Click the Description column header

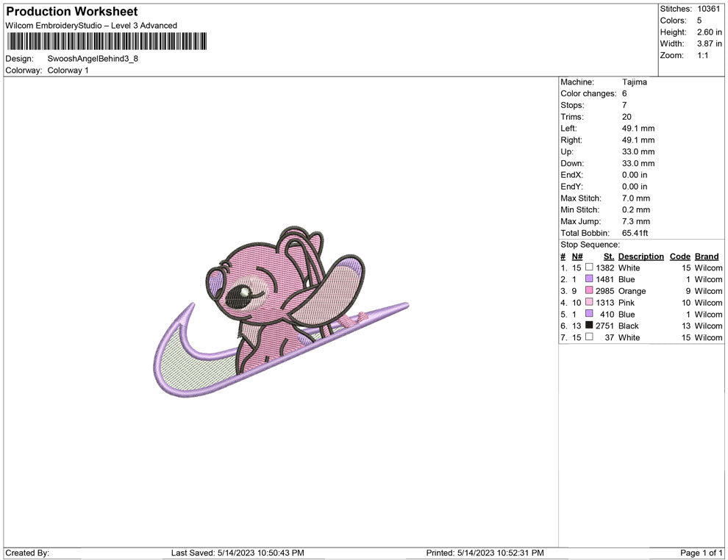pos(640,256)
